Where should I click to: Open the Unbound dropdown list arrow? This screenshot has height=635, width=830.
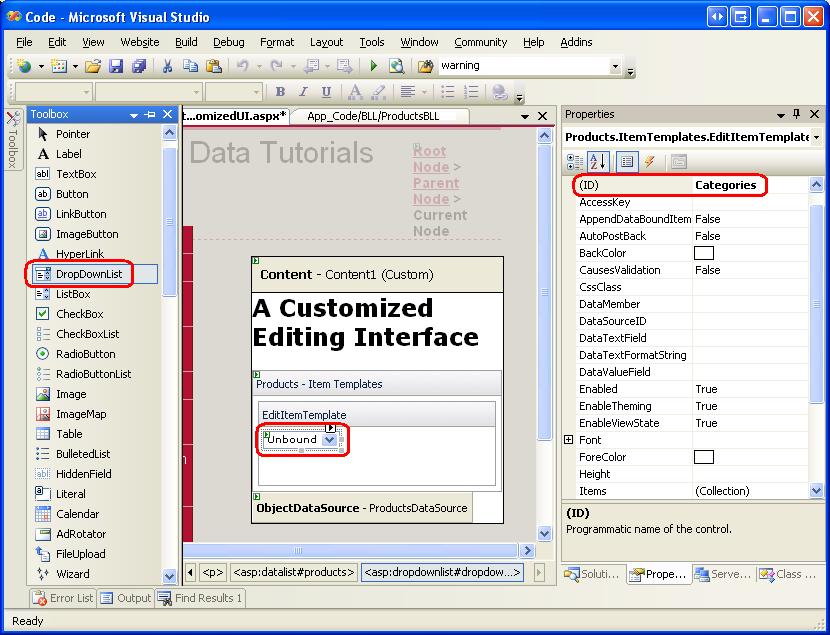330,440
